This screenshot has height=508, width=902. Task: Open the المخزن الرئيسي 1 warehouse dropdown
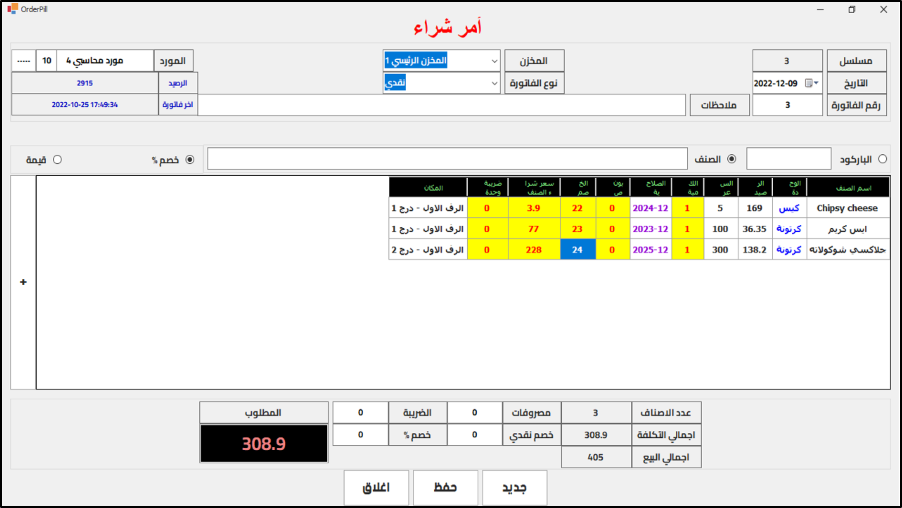[493, 61]
